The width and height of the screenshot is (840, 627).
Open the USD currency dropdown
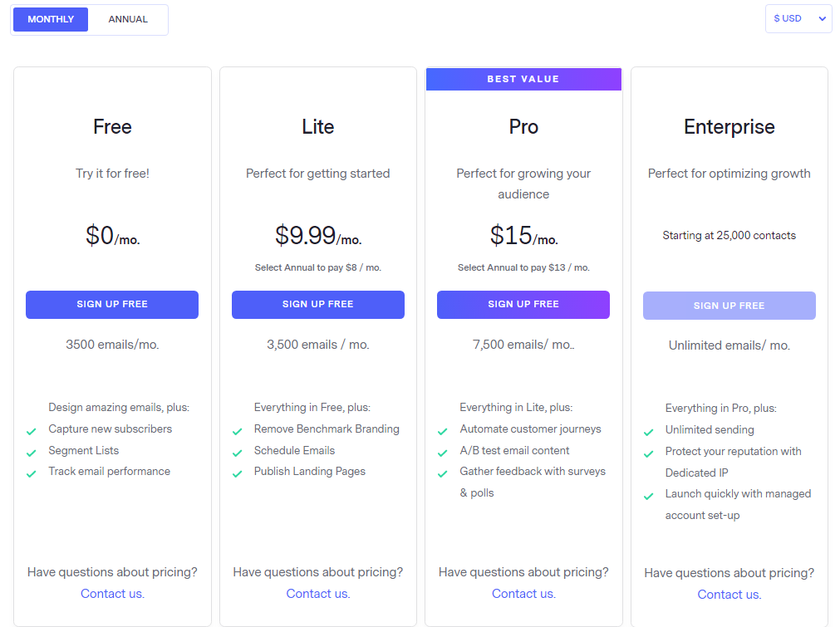798,18
